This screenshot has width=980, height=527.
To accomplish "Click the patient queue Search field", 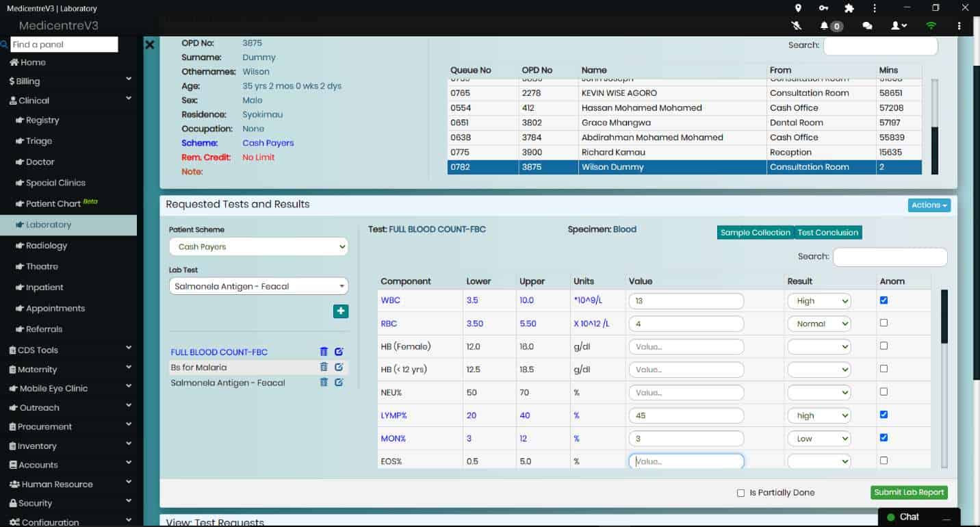I will tap(880, 45).
